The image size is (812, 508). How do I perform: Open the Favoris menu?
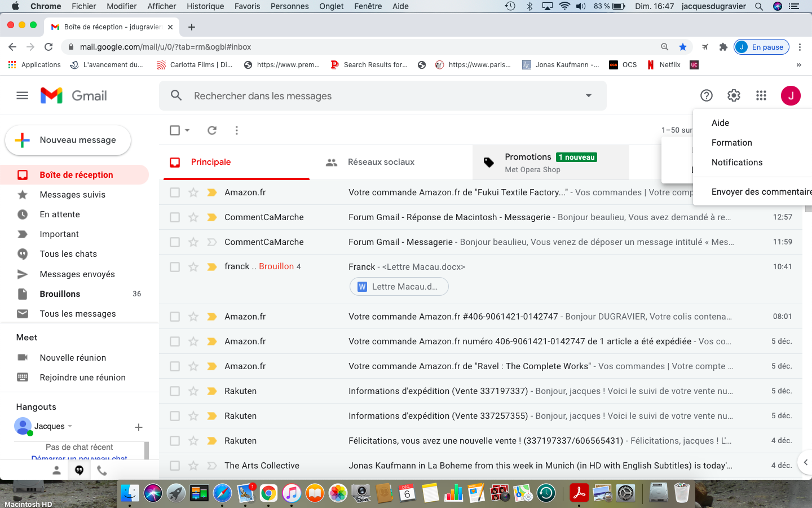coord(247,6)
